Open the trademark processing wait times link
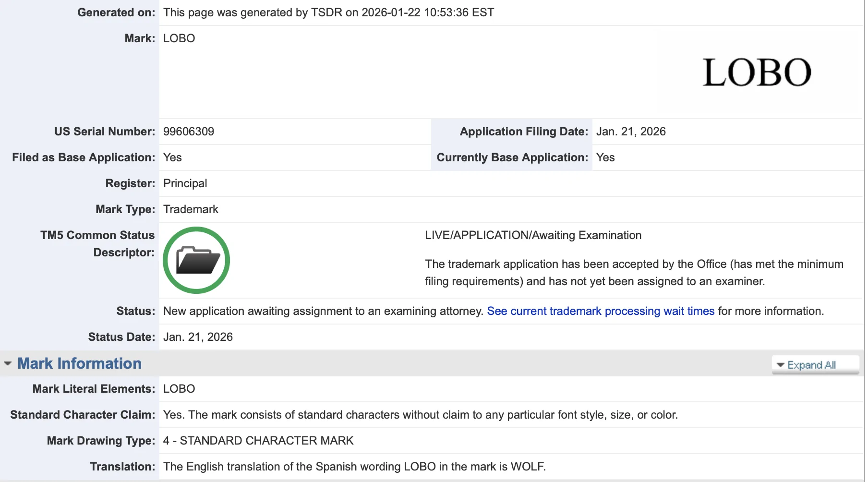Image resolution: width=868 pixels, height=482 pixels. (601, 311)
